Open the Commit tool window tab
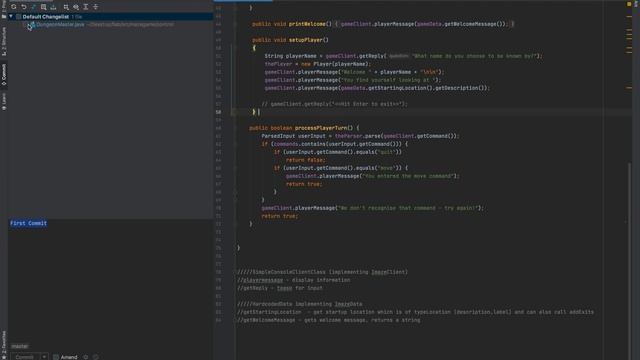Screen dimensions: 640x360 click(x=4, y=75)
